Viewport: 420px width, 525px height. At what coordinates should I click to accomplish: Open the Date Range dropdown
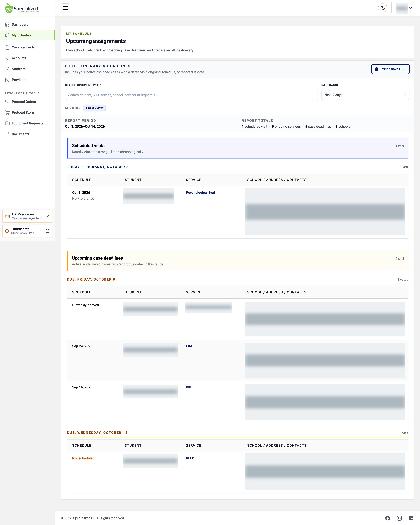[x=365, y=95]
